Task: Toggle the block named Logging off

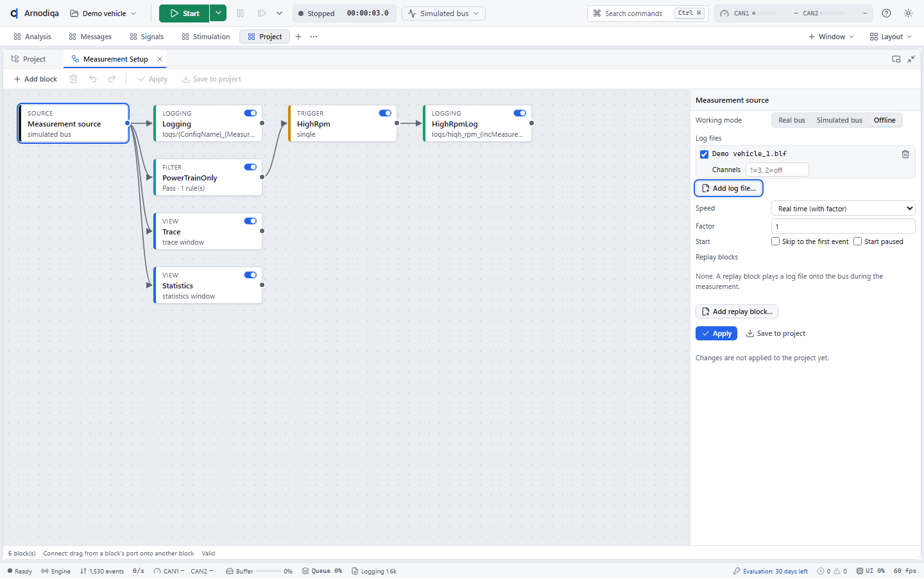Action: pos(250,113)
